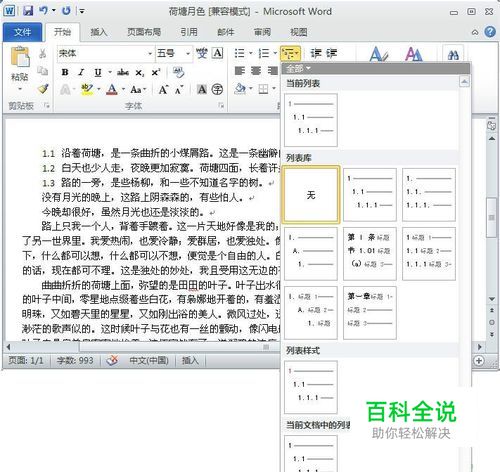Screen dimensions: 500x472
Task: Click the Redo icon
Action: coord(66,11)
